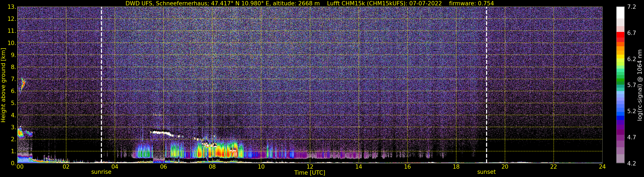Click the blue colorbar segment near 5.2

point(620,114)
